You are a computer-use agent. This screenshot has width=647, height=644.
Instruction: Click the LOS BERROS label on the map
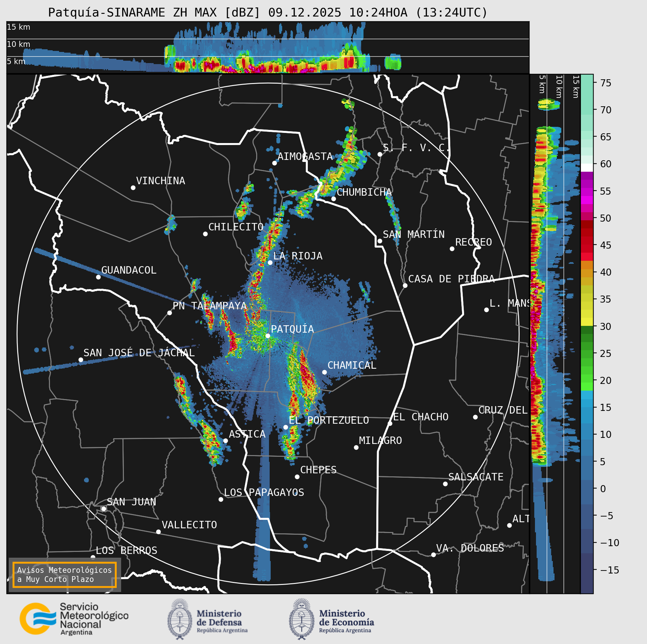click(127, 551)
